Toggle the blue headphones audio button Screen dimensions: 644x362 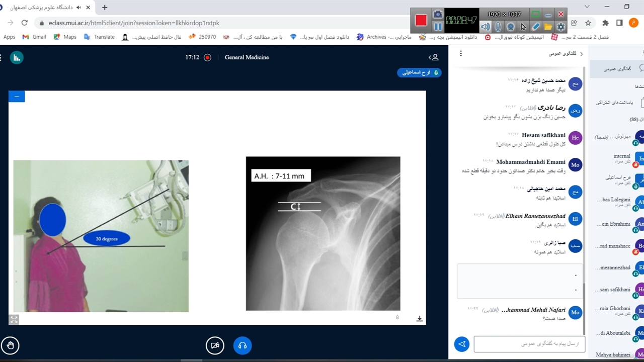coord(242,345)
